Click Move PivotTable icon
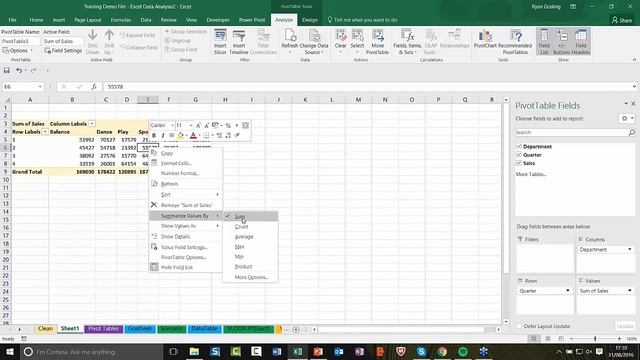640x360 pixels. coord(377,42)
